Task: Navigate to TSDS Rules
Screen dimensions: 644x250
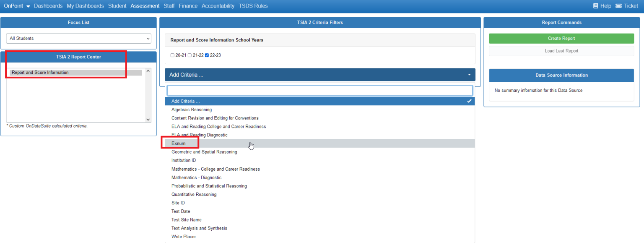Action: [x=253, y=5]
